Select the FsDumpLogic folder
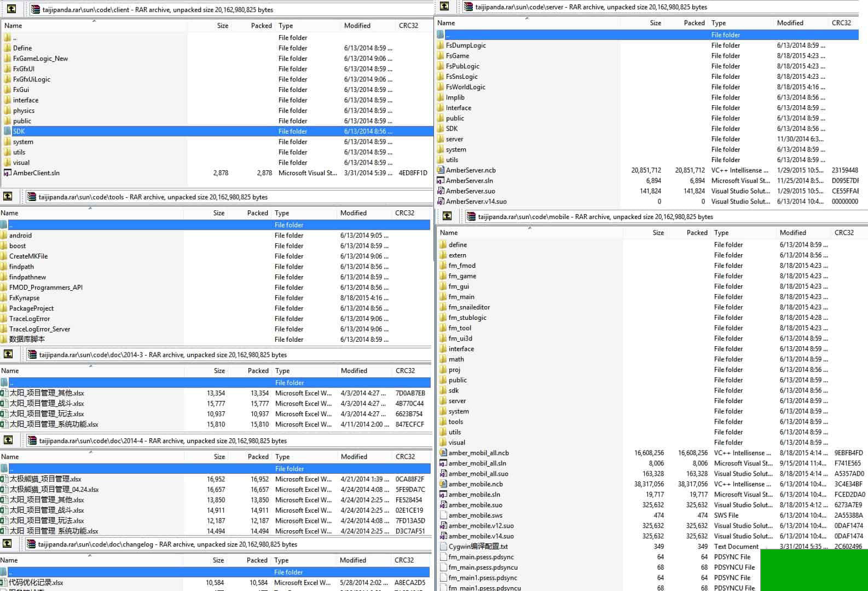 pyautogui.click(x=465, y=45)
